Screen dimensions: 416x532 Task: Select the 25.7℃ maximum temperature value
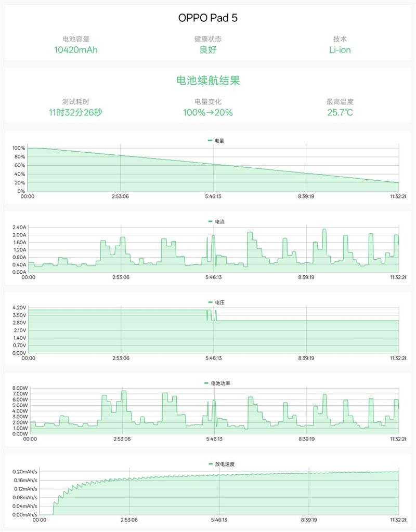(x=340, y=112)
